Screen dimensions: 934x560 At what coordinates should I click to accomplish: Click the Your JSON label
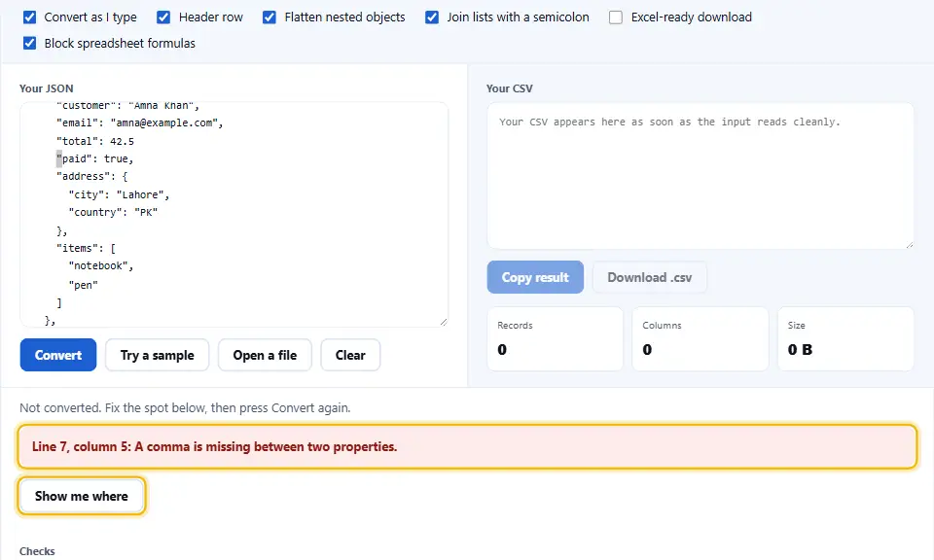coord(47,88)
